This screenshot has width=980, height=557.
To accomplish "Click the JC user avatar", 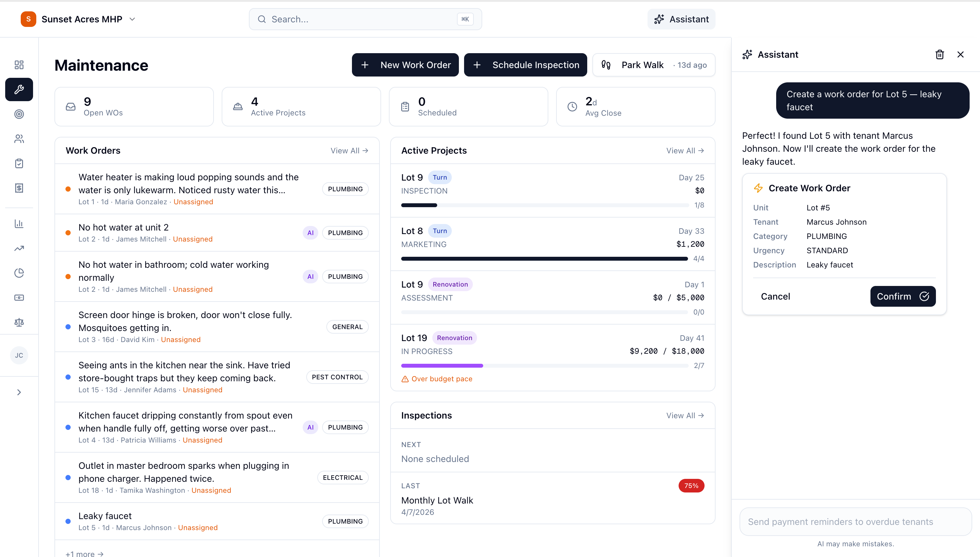I will click(x=19, y=355).
